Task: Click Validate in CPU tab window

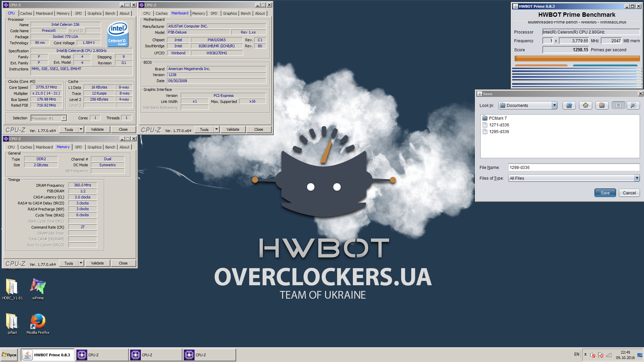Action: tap(97, 129)
